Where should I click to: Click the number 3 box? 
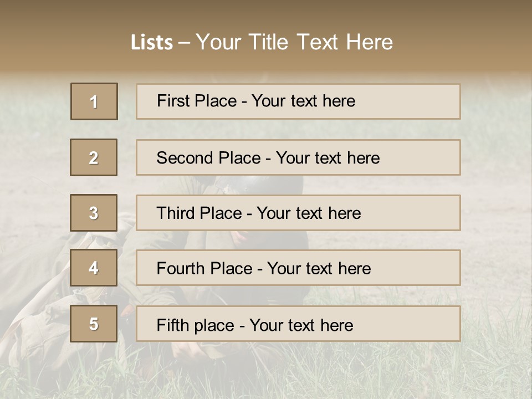point(94,213)
